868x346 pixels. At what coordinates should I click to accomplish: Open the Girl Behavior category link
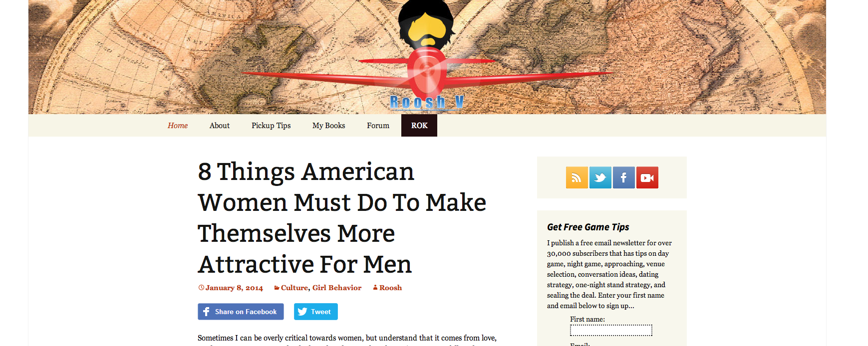click(337, 288)
